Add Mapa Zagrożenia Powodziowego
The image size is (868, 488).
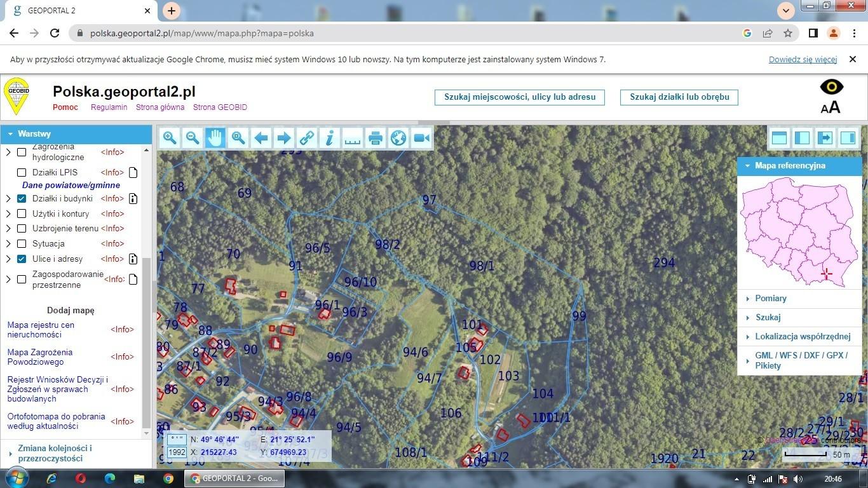point(40,357)
